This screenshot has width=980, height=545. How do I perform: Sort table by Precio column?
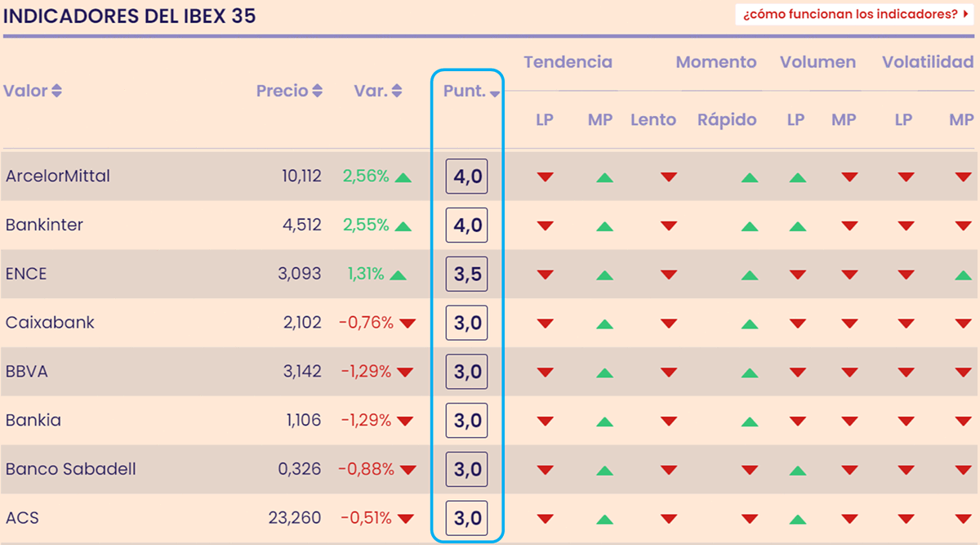[x=289, y=91]
